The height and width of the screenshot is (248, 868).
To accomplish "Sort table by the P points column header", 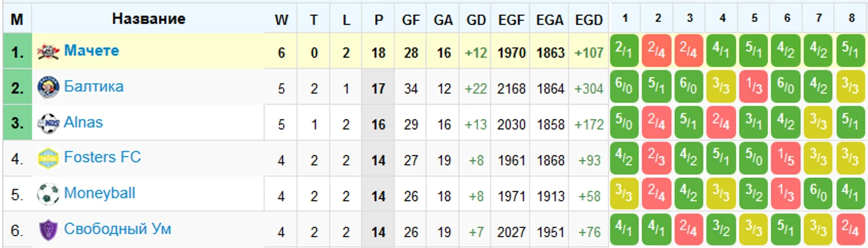I will click(379, 20).
